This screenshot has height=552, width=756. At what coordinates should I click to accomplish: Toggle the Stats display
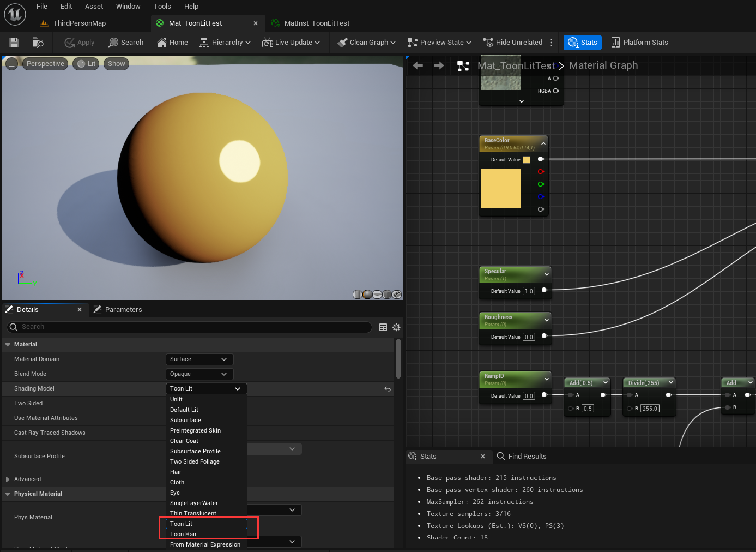[x=582, y=42]
